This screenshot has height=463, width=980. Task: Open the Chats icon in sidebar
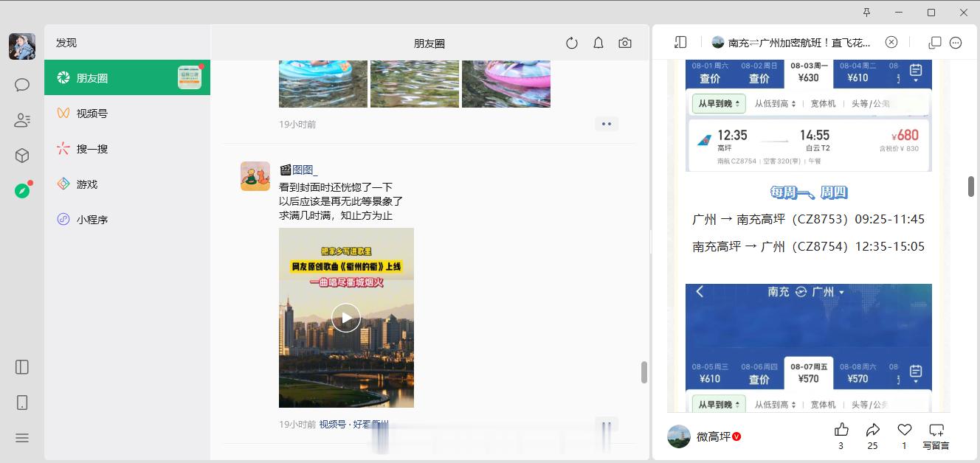pyautogui.click(x=22, y=85)
